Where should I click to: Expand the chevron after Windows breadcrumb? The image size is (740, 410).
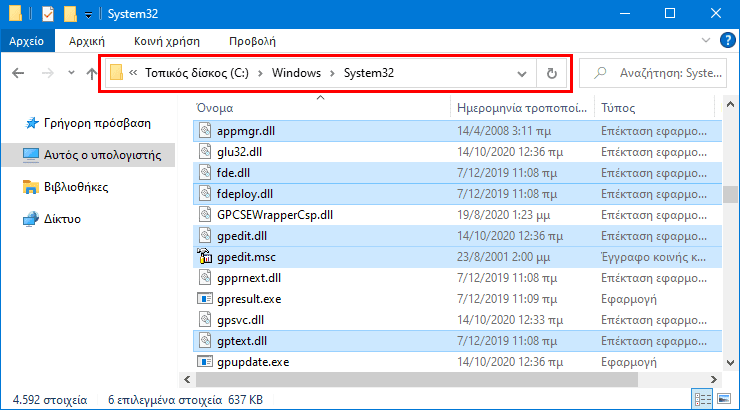pyautogui.click(x=333, y=74)
